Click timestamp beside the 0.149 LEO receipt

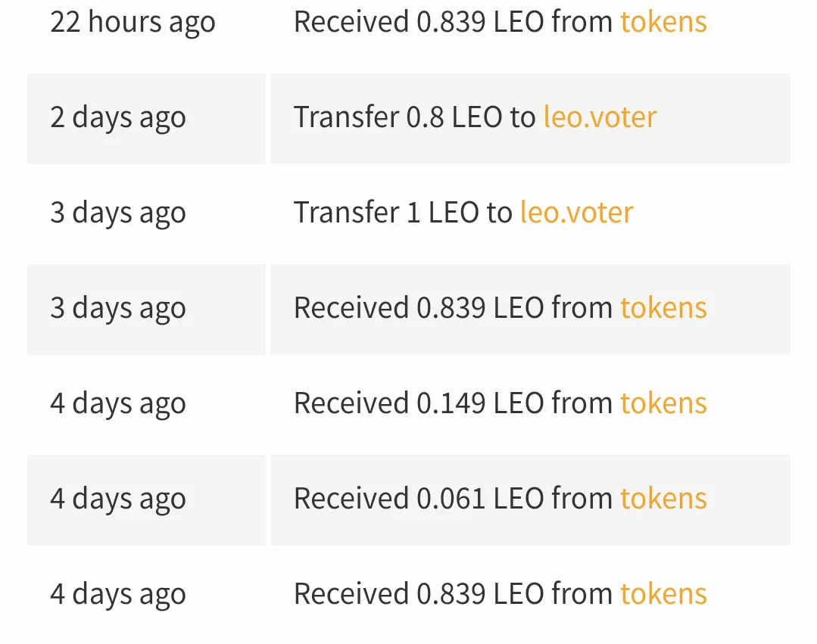pos(118,404)
